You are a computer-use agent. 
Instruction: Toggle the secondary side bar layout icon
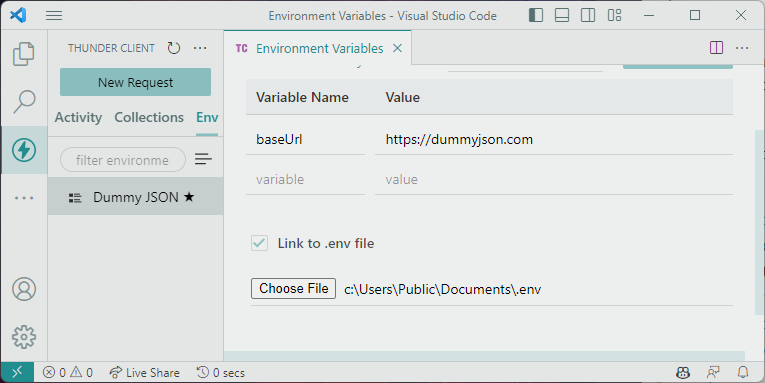pyautogui.click(x=588, y=15)
